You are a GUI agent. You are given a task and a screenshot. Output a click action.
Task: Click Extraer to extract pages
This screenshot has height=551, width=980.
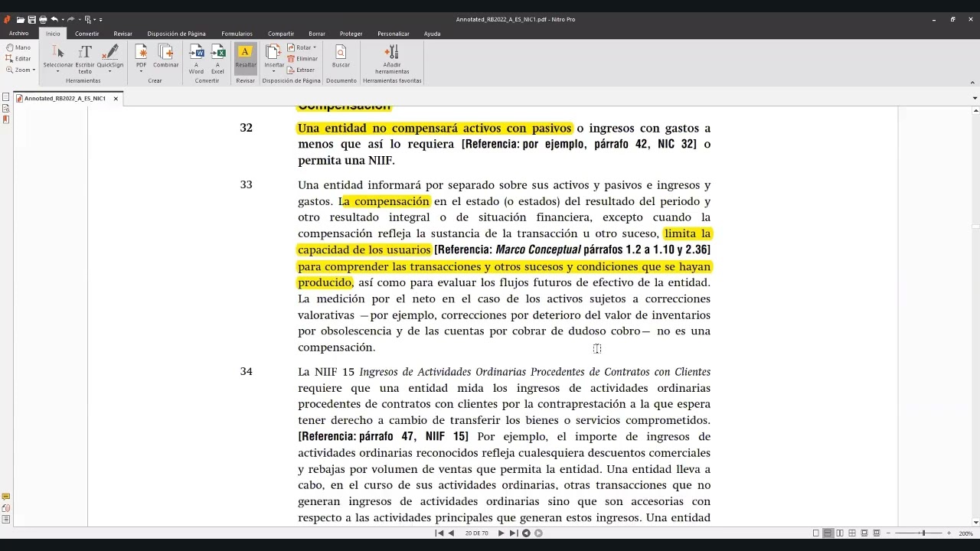pyautogui.click(x=301, y=70)
